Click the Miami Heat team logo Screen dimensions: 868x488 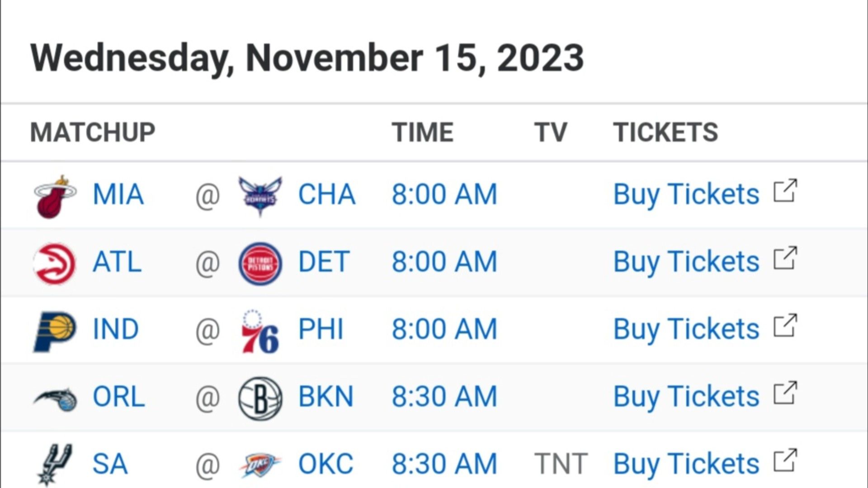tap(55, 197)
